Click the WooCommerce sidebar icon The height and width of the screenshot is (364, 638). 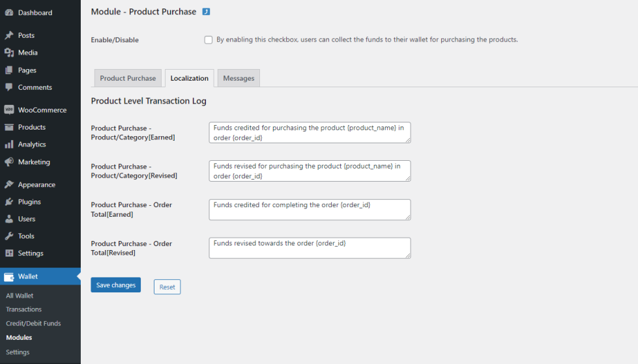(x=9, y=110)
